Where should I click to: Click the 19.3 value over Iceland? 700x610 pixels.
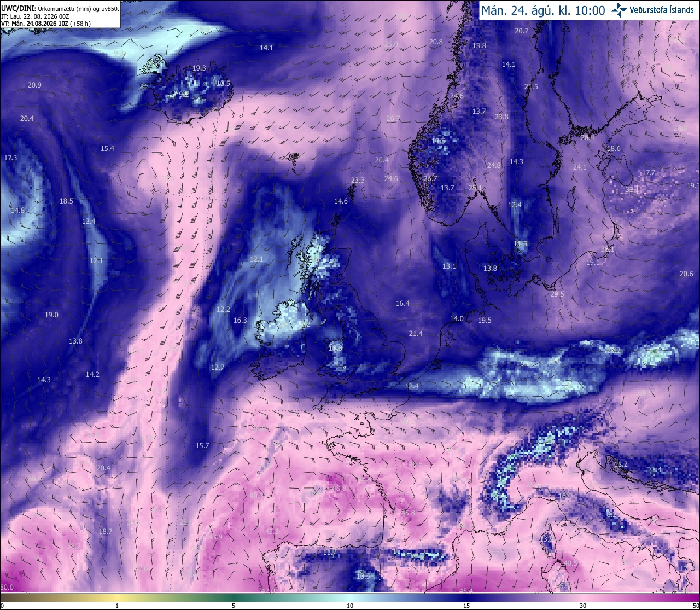[x=199, y=68]
